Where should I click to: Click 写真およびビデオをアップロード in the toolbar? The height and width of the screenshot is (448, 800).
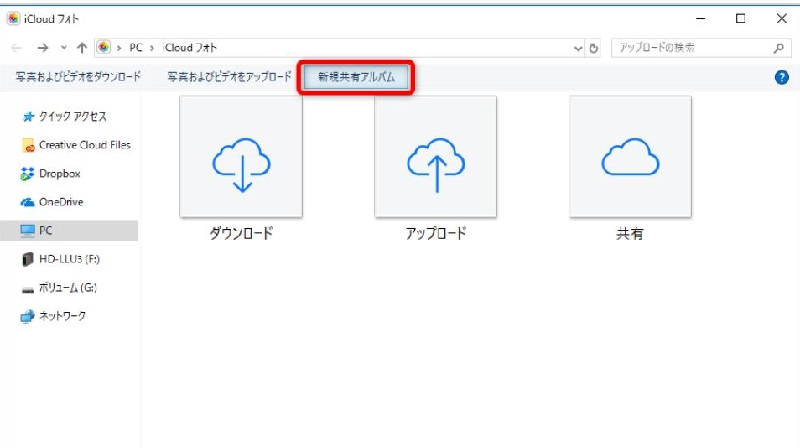(230, 77)
